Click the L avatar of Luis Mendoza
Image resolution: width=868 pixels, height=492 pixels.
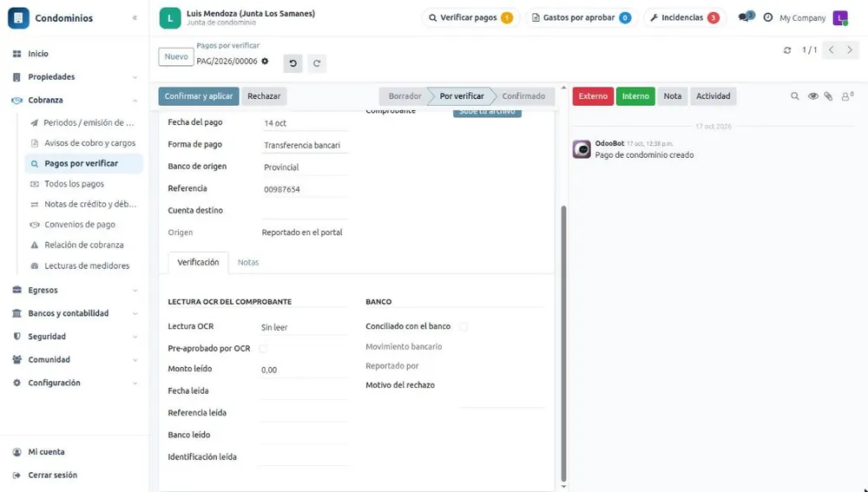pyautogui.click(x=170, y=18)
